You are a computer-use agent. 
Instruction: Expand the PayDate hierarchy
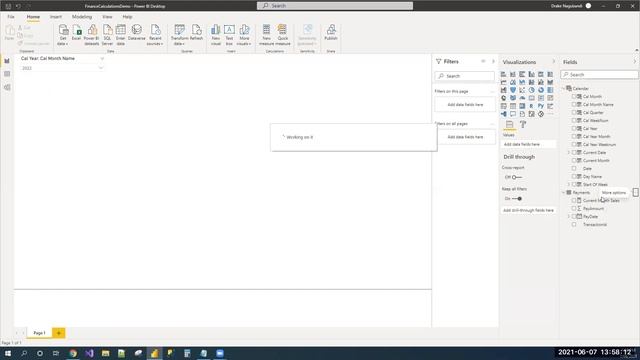569,216
